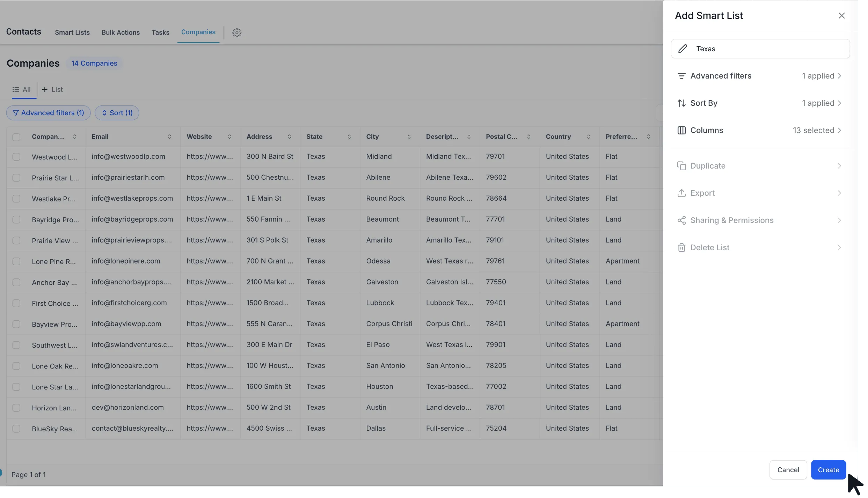Click email info@westwoodlp.com

(129, 156)
